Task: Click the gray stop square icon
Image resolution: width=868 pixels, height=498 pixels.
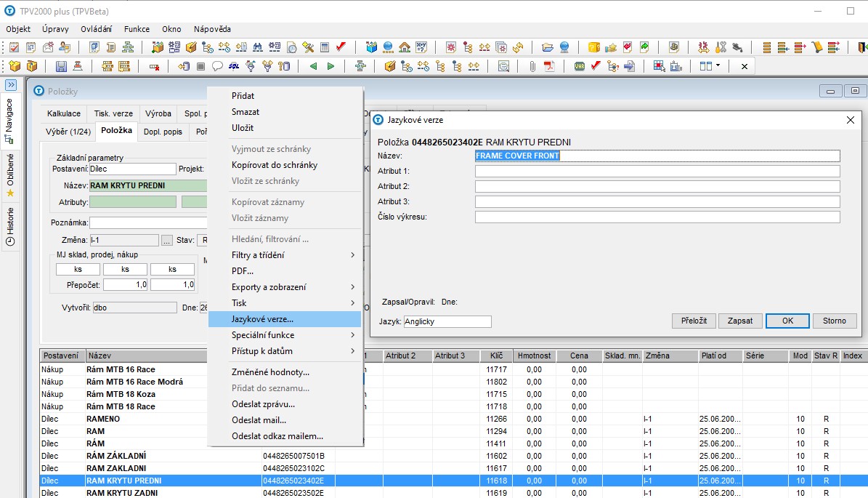Action: (x=201, y=66)
